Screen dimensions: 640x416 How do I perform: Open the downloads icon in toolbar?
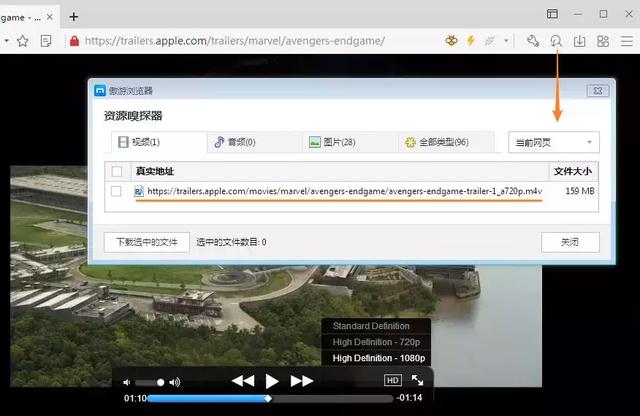click(579, 41)
